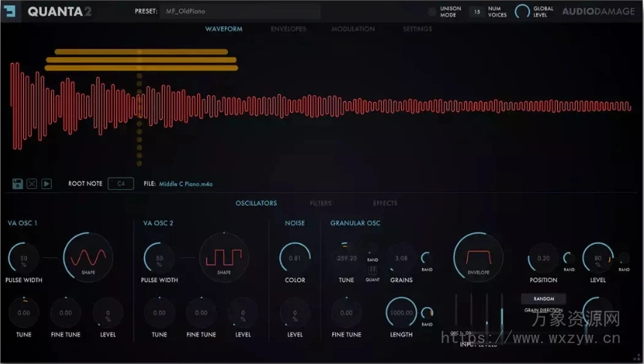This screenshot has width=644, height=364.
Task: Click the Position knob showing 0.20
Action: pos(544,258)
